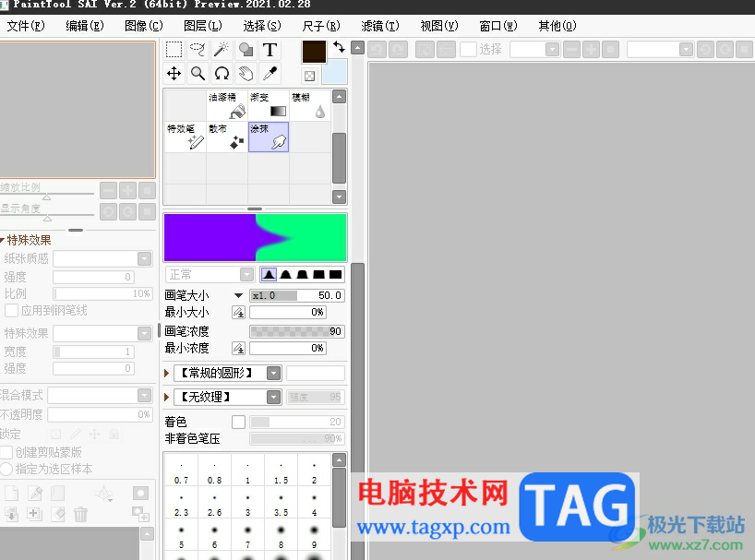Select the sharpest brush edge shape
The image size is (755, 560).
coord(269,275)
